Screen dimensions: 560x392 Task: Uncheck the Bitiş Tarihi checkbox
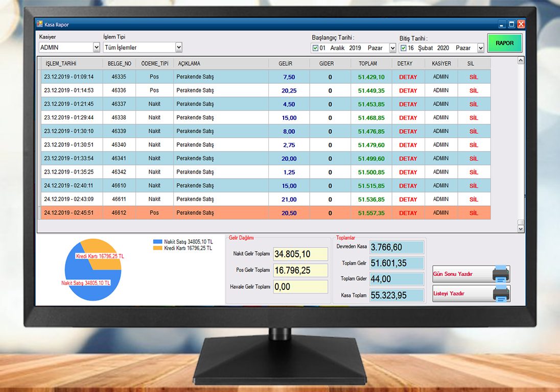[x=403, y=48]
